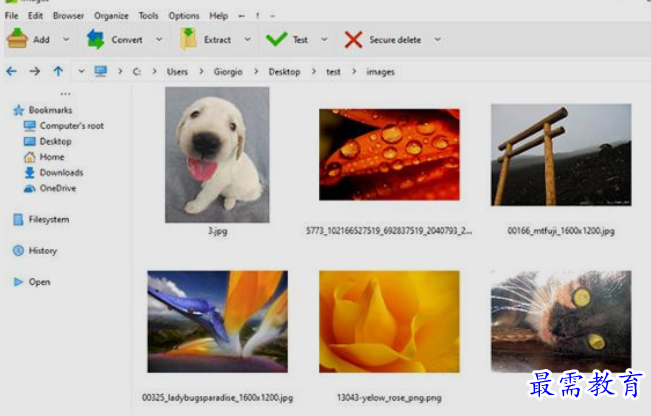Click the Test button label
This screenshot has height=416, width=651.
pos(300,40)
